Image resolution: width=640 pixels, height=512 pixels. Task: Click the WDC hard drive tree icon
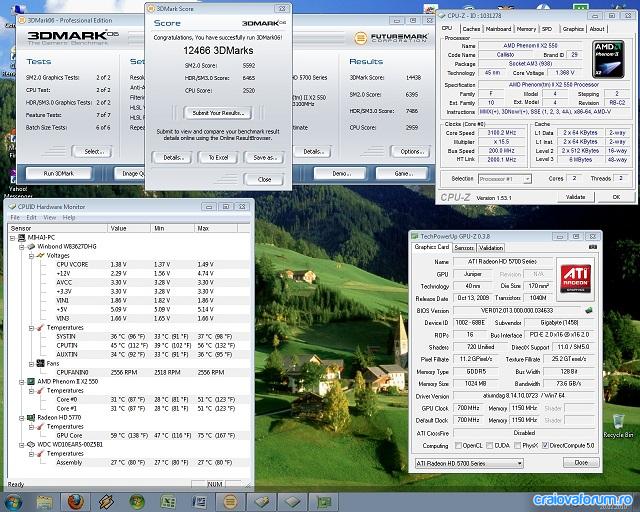pos(31,445)
